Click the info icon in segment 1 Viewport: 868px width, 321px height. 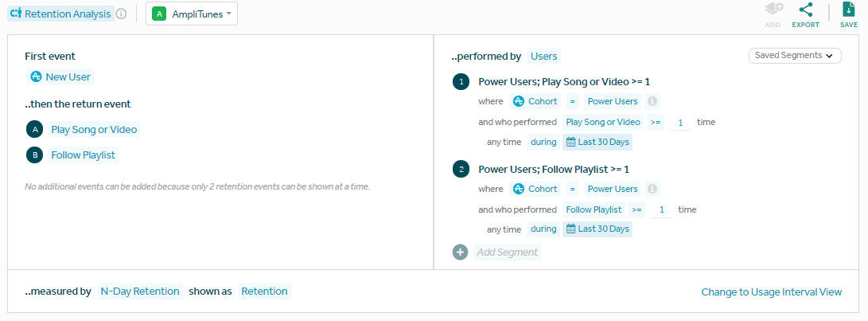pyautogui.click(x=652, y=101)
